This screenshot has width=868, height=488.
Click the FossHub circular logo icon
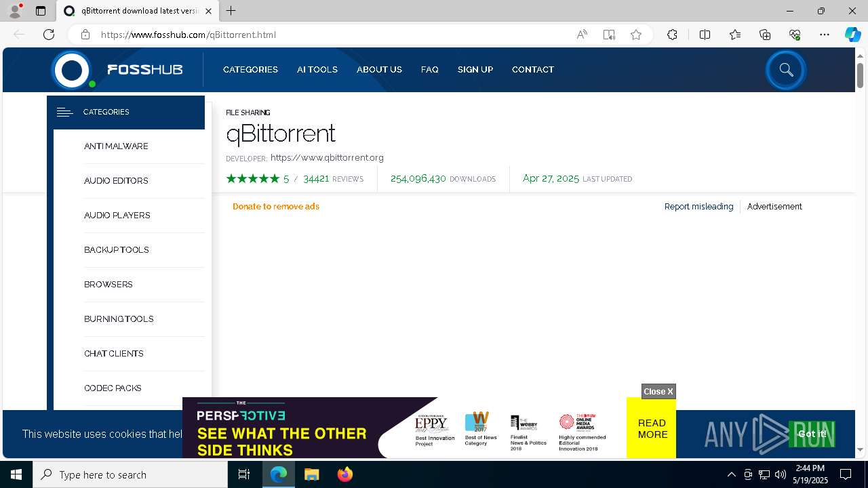click(x=73, y=70)
